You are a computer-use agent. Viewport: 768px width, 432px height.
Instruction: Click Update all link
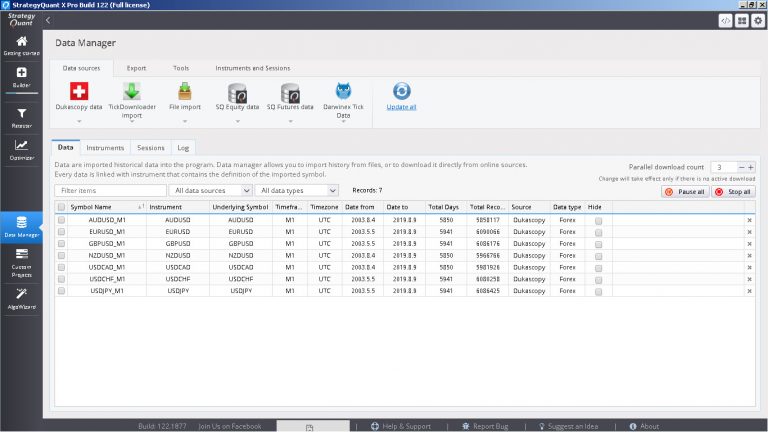[x=401, y=106]
